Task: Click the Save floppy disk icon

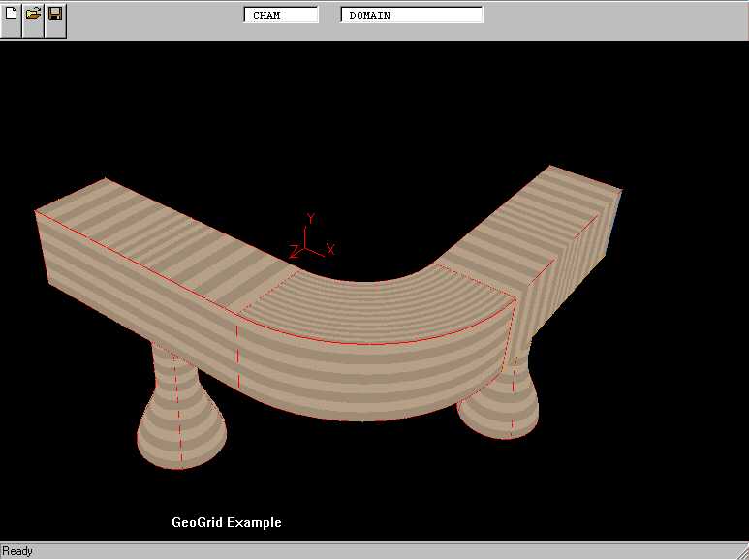Action: pyautogui.click(x=55, y=15)
